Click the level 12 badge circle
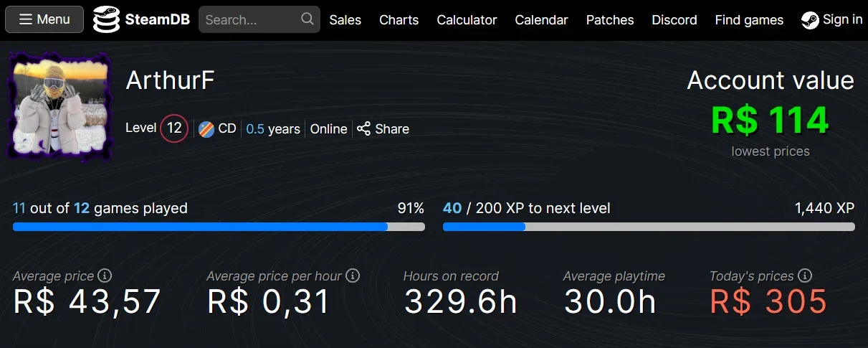Viewport: 868px width, 348px height. pos(174,128)
